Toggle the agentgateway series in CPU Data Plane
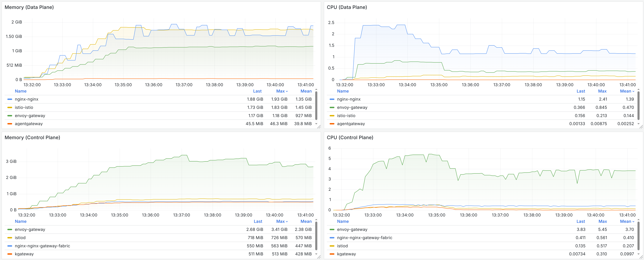This screenshot has height=260, width=644. (351, 124)
